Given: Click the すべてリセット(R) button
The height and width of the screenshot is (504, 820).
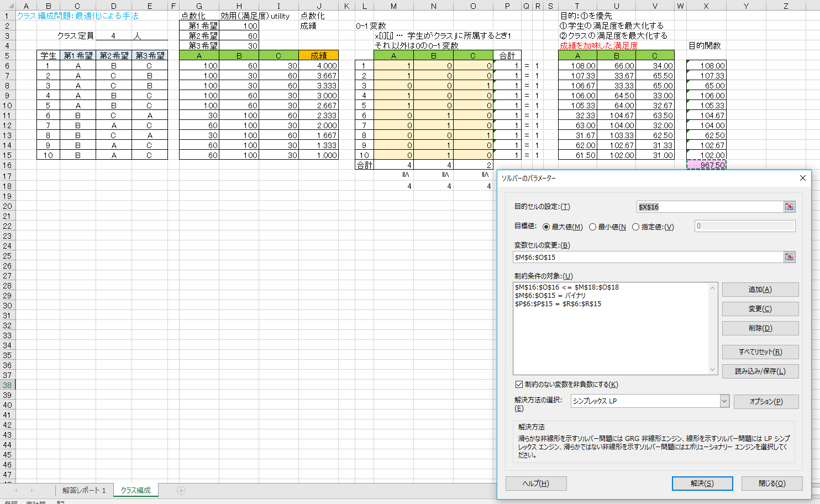Looking at the screenshot, I should point(760,352).
